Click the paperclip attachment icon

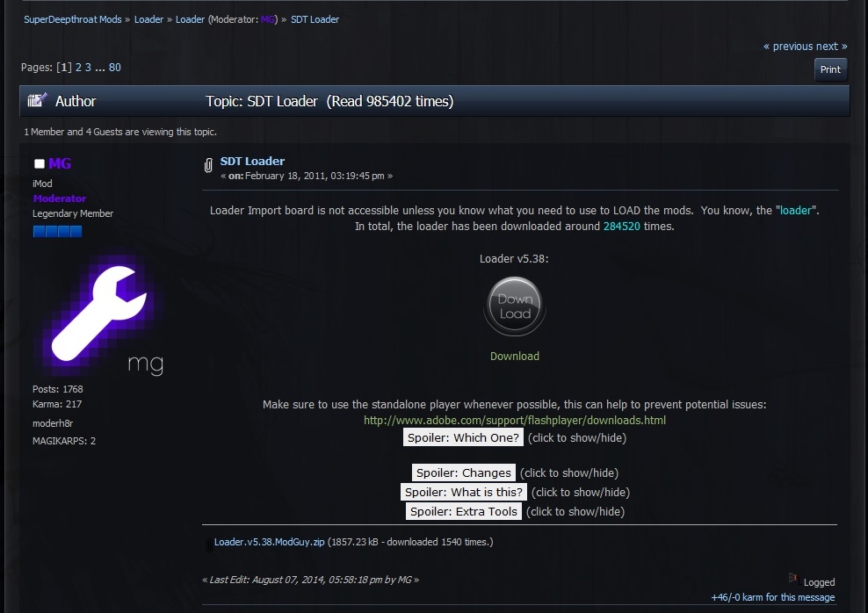[x=208, y=165]
